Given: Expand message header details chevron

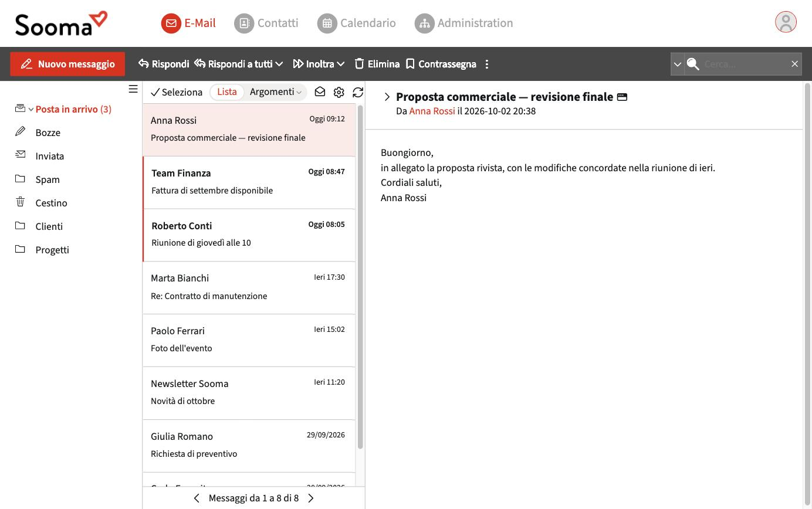Looking at the screenshot, I should [x=387, y=97].
